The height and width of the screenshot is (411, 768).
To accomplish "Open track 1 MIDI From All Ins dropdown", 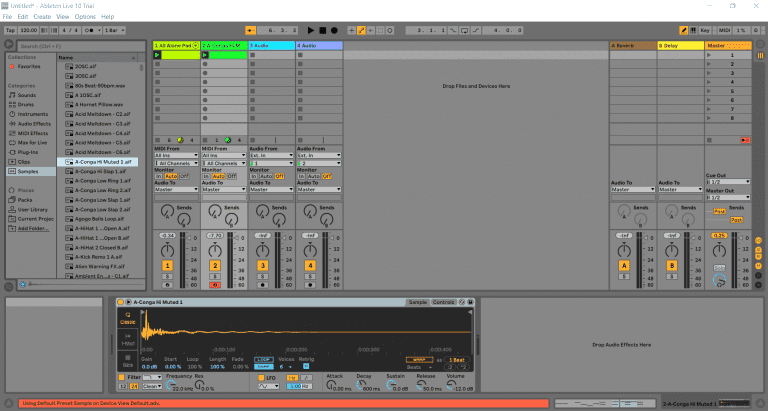I will (176, 155).
